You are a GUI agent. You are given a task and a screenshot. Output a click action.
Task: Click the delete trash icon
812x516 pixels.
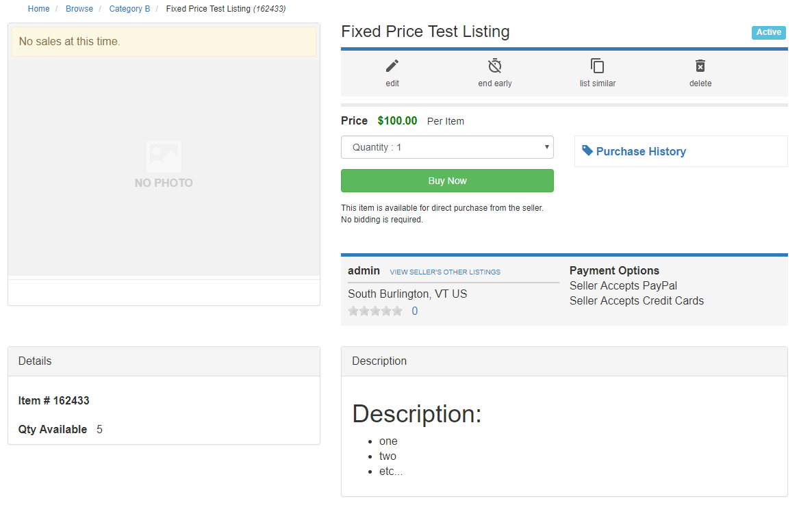(x=700, y=66)
